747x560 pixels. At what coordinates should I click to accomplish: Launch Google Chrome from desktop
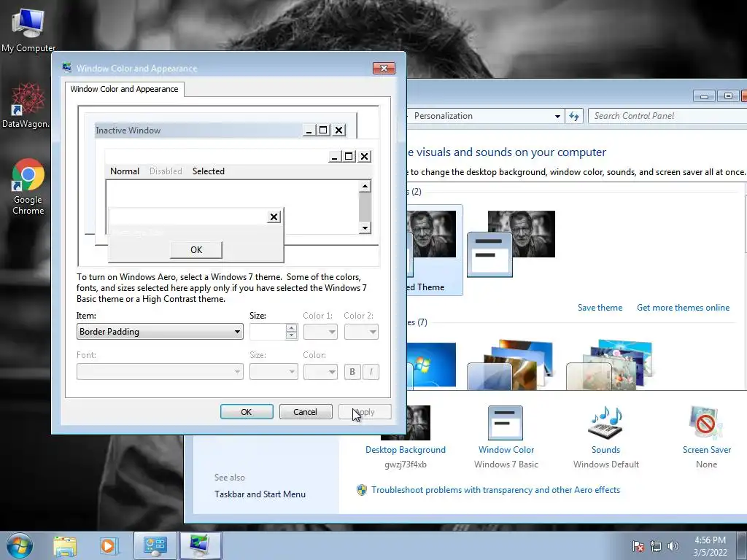click(x=28, y=186)
